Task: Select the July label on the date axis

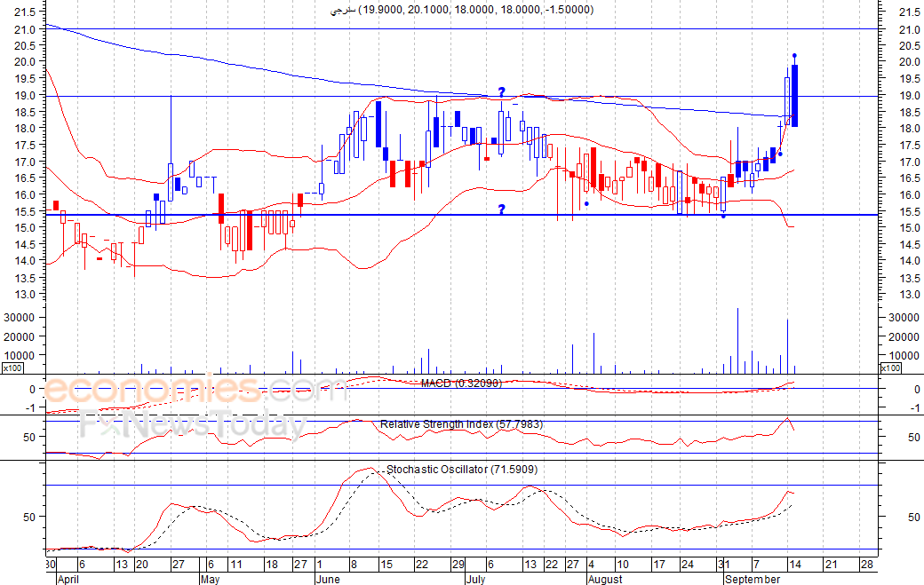Action: point(476,579)
